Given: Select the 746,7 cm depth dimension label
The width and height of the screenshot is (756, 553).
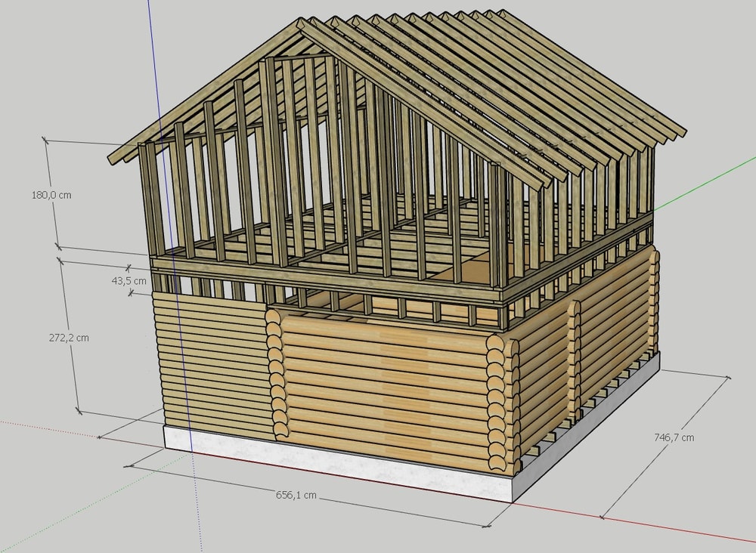Looking at the screenshot, I should tap(673, 437).
